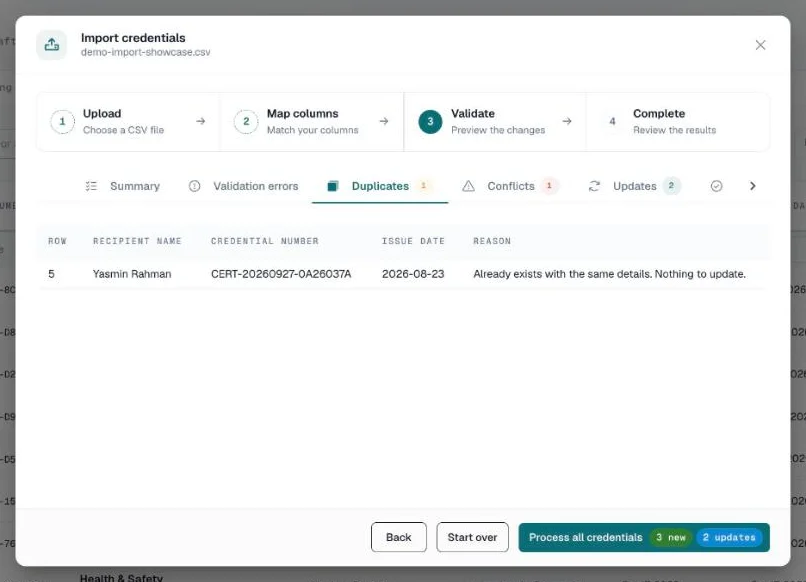806x582 pixels.
Task: Close the Import credentials dialog
Action: click(760, 45)
